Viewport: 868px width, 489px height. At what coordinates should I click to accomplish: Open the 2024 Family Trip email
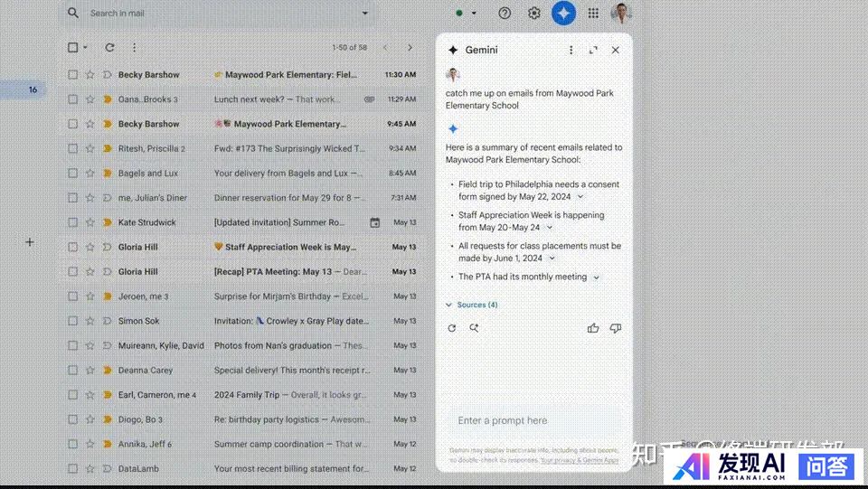click(241, 394)
